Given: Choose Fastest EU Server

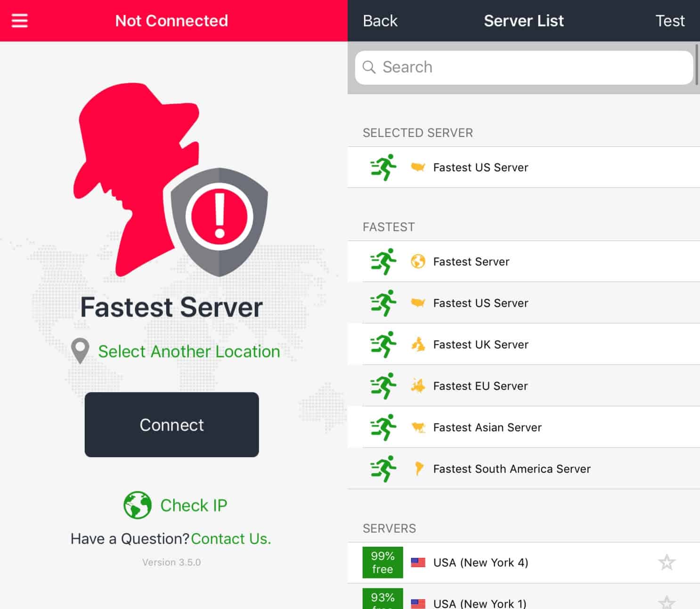Looking at the screenshot, I should point(524,386).
